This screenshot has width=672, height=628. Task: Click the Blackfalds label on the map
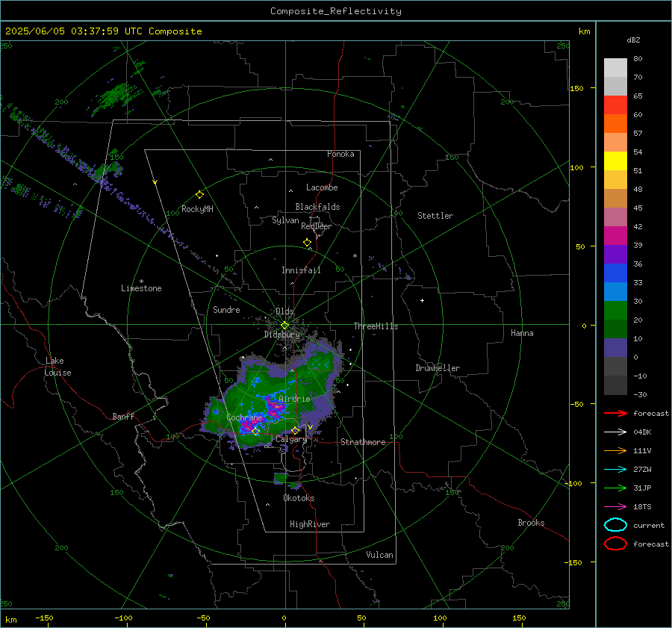click(317, 207)
